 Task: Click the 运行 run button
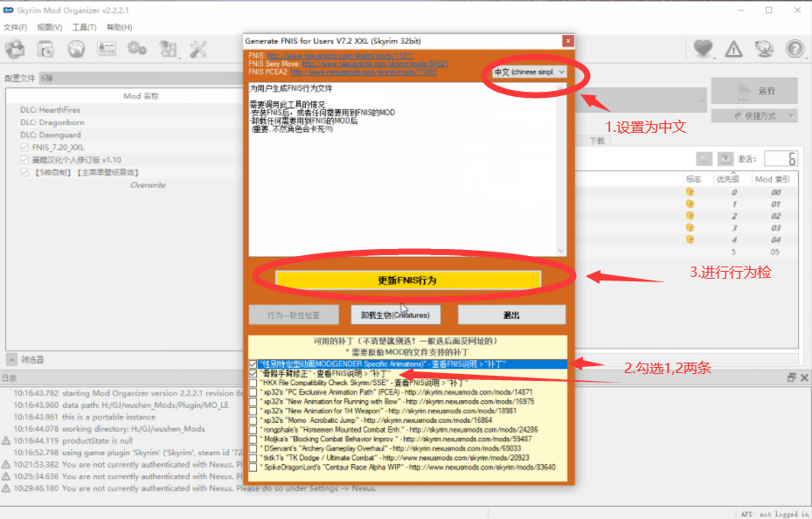pos(754,91)
